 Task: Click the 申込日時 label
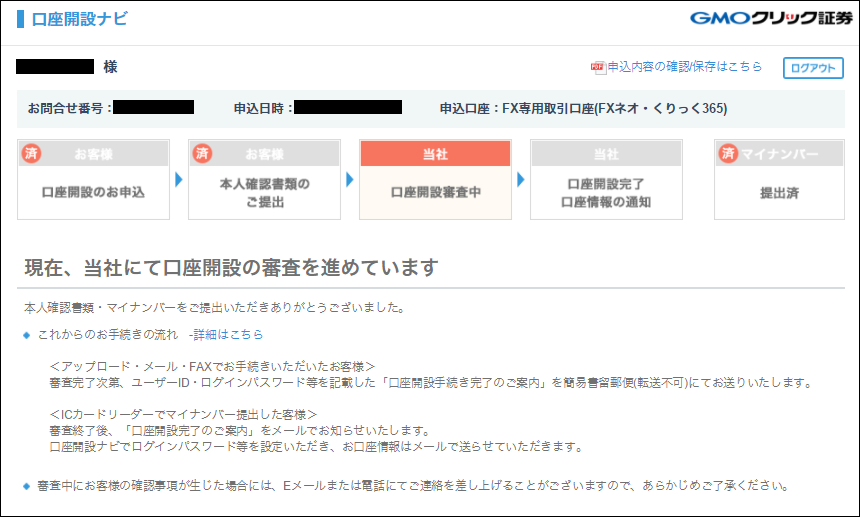pos(263,109)
